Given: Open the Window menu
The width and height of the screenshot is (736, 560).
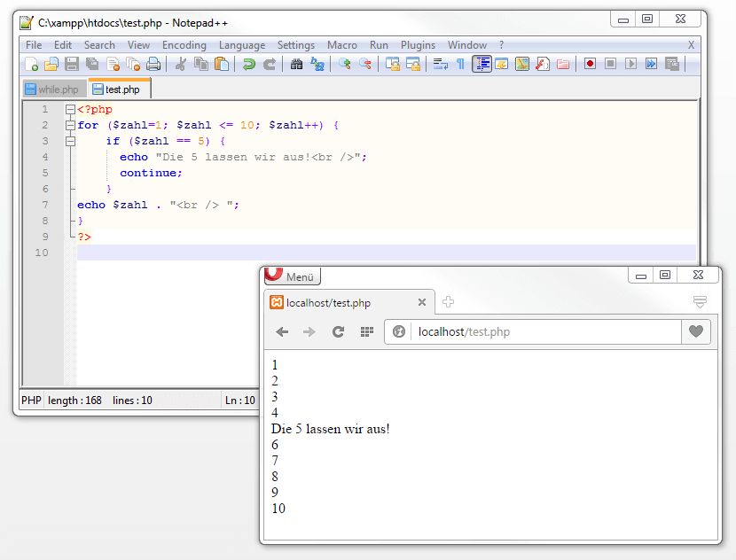Looking at the screenshot, I should pyautogui.click(x=467, y=45).
